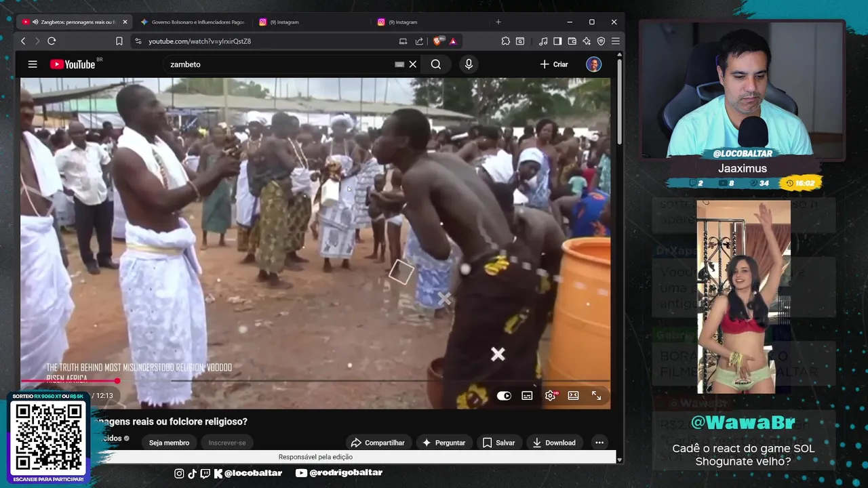
Task: Go forward with the browser forward arrow
Action: [x=37, y=41]
